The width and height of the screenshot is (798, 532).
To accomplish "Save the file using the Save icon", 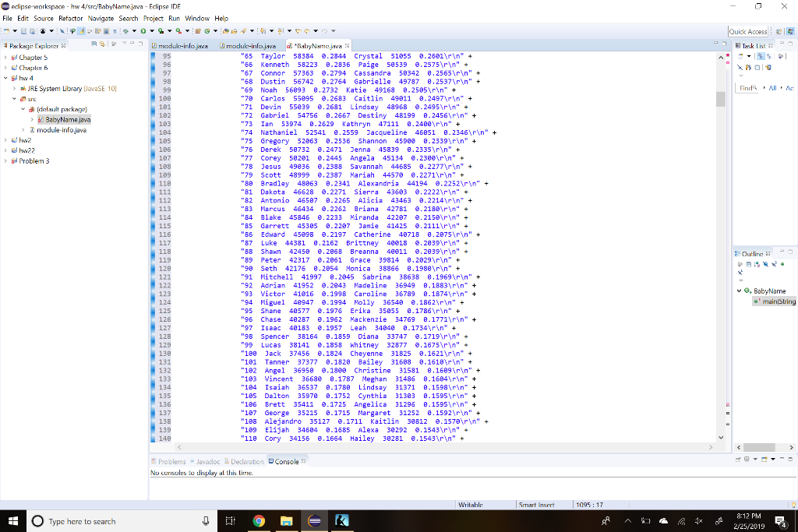I will (x=24, y=31).
